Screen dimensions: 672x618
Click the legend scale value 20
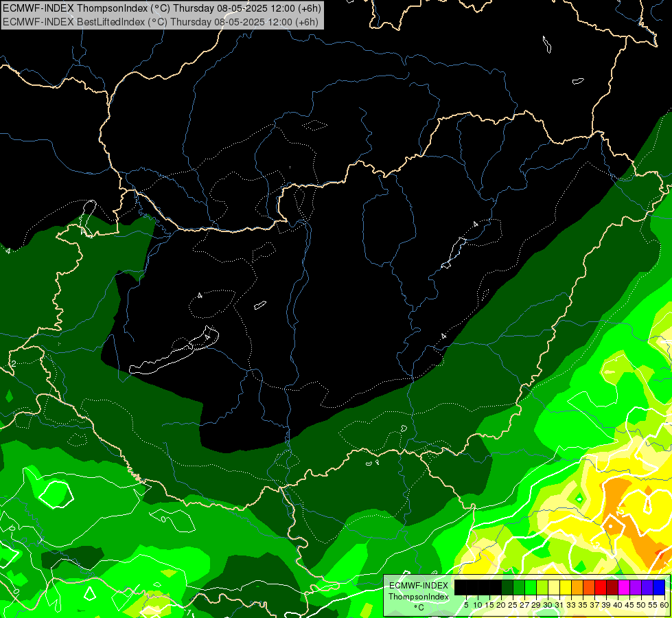(501, 605)
